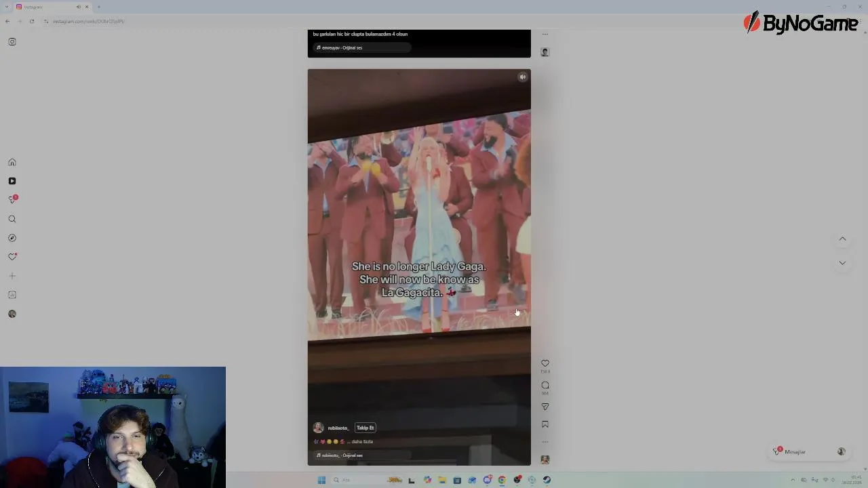Viewport: 868px width, 488px height.
Task: Open rubiisoto_ profile name link
Action: tap(338, 428)
